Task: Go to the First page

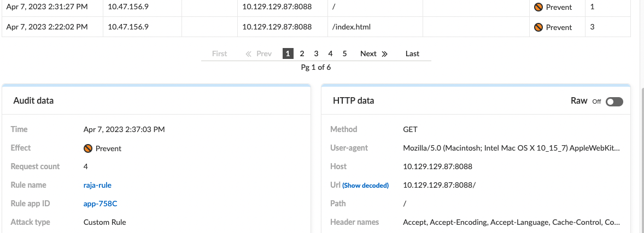Action: (x=219, y=53)
